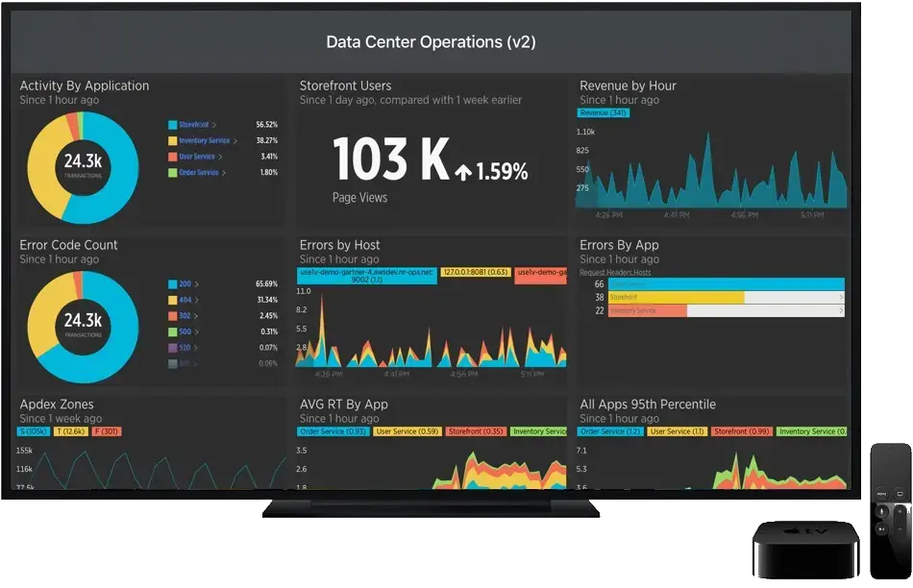Click the up arrow beside 1.59%
913x588 pixels.
[464, 173]
